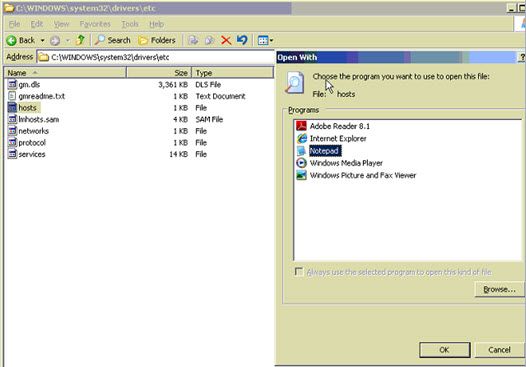The width and height of the screenshot is (526, 367).
Task: Open the Favorites menu
Action: point(95,24)
